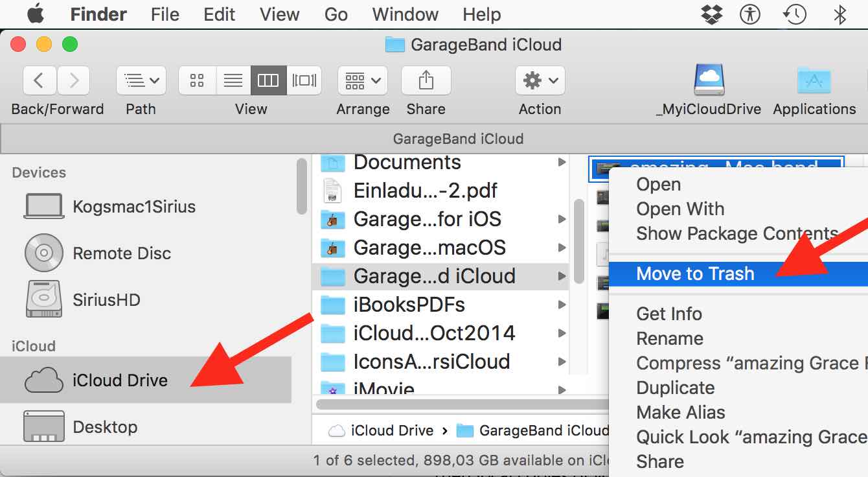
Task: Click iCloud Drive in the path bar
Action: click(382, 430)
